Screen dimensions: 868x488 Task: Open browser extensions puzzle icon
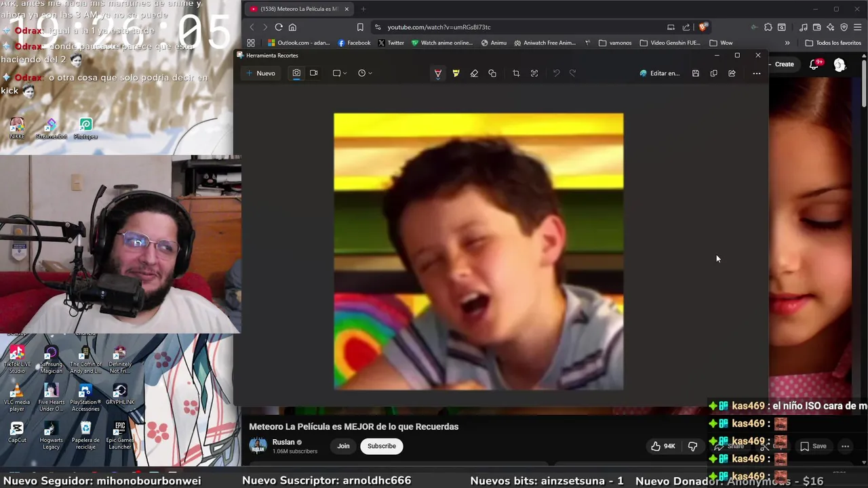(x=768, y=27)
